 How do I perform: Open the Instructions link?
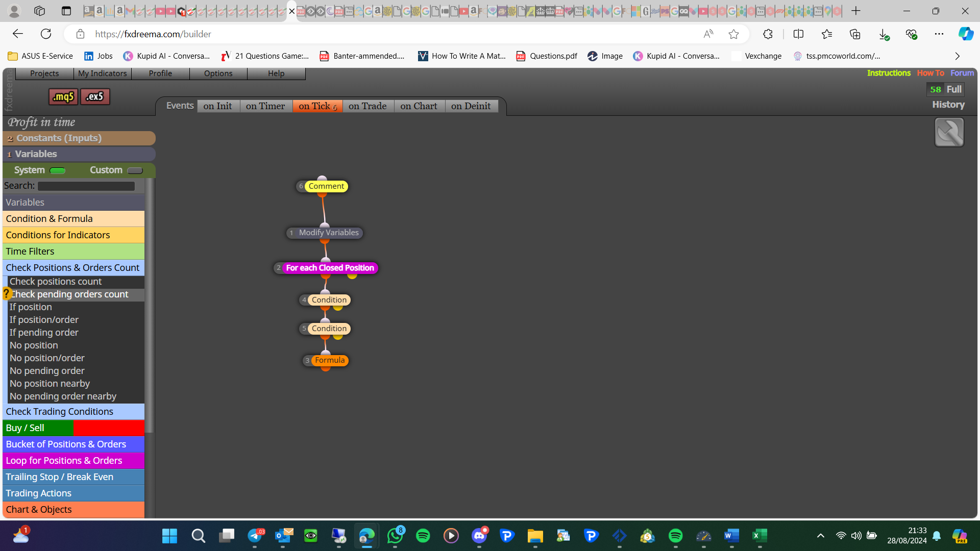pos(889,73)
